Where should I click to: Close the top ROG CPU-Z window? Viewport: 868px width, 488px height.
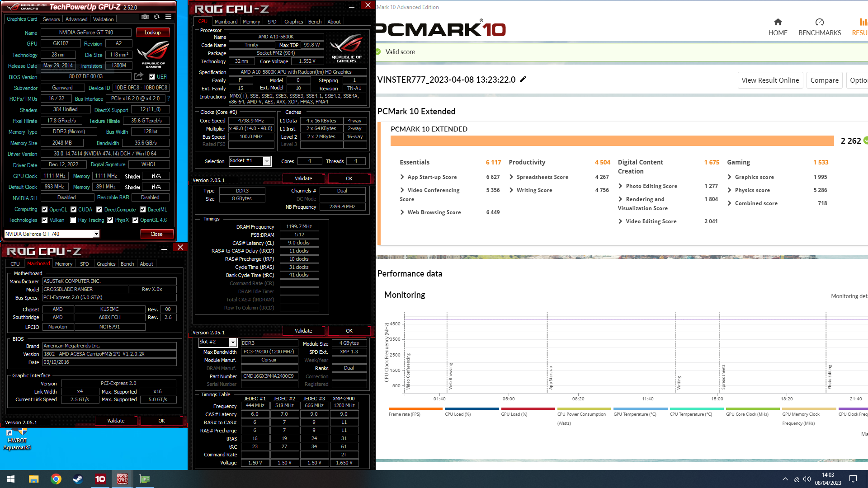pos(368,5)
